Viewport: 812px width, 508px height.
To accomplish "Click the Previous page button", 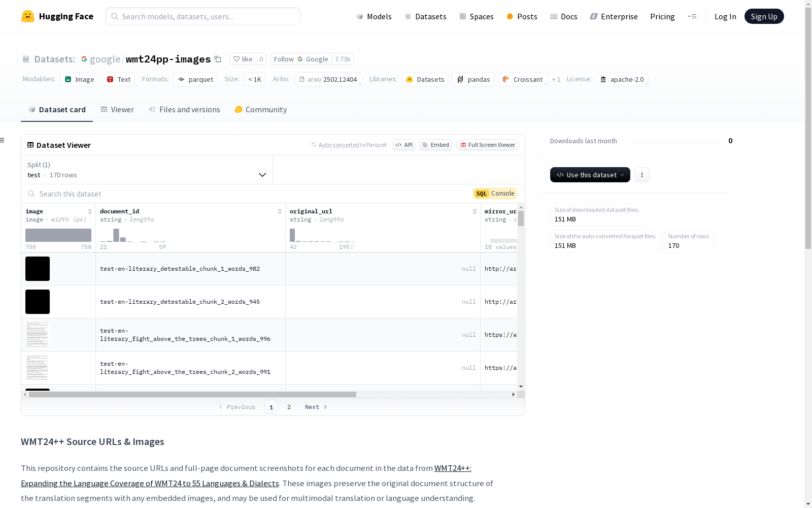I will coord(237,407).
